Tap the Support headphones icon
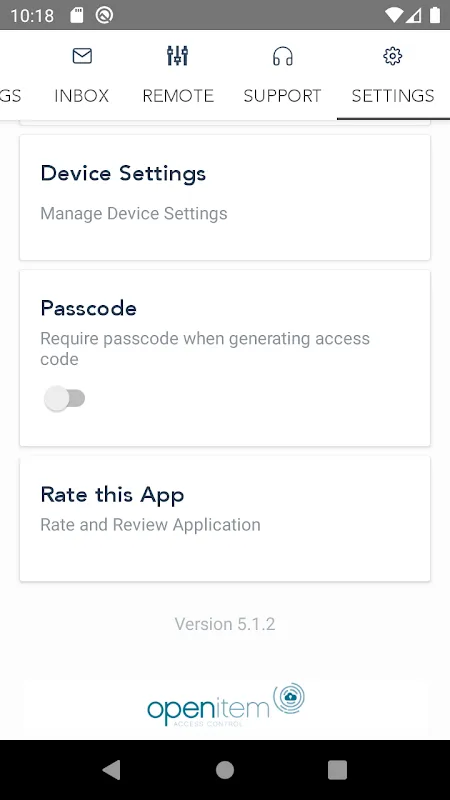Viewport: 450px width, 800px height. tap(283, 56)
